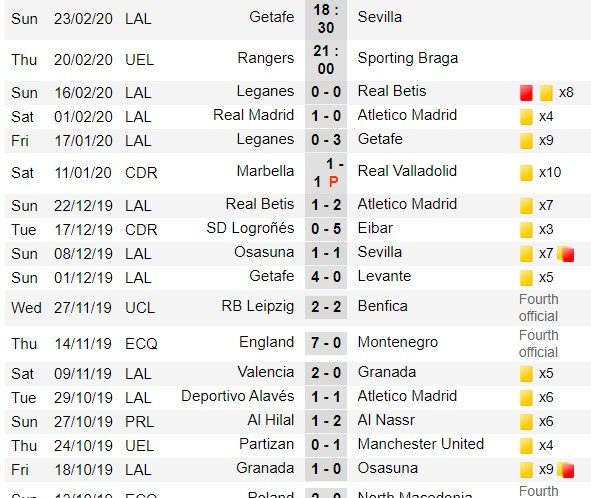This screenshot has width=591, height=498.
Task: Select the Deportivo Alavés team link
Action: tap(237, 396)
